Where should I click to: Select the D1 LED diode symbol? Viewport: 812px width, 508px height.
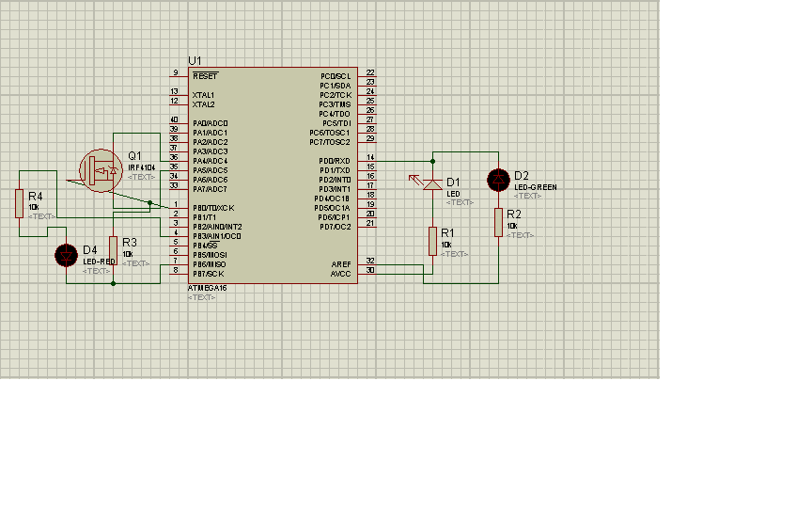tap(432, 184)
